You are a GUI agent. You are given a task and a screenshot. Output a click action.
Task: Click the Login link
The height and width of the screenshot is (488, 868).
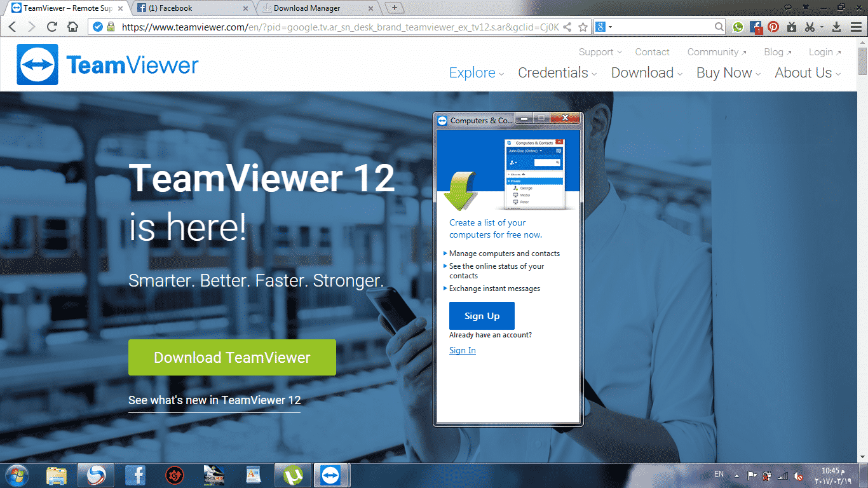coord(825,52)
